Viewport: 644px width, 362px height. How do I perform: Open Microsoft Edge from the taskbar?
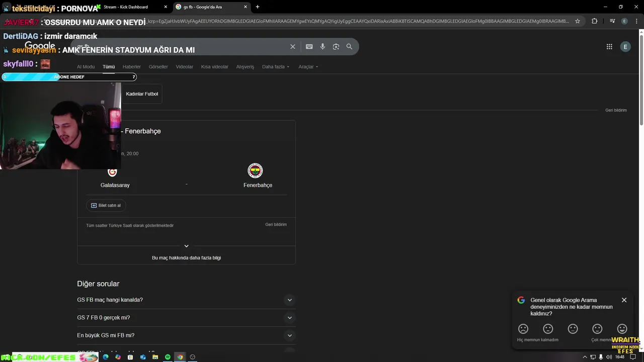(x=106, y=357)
